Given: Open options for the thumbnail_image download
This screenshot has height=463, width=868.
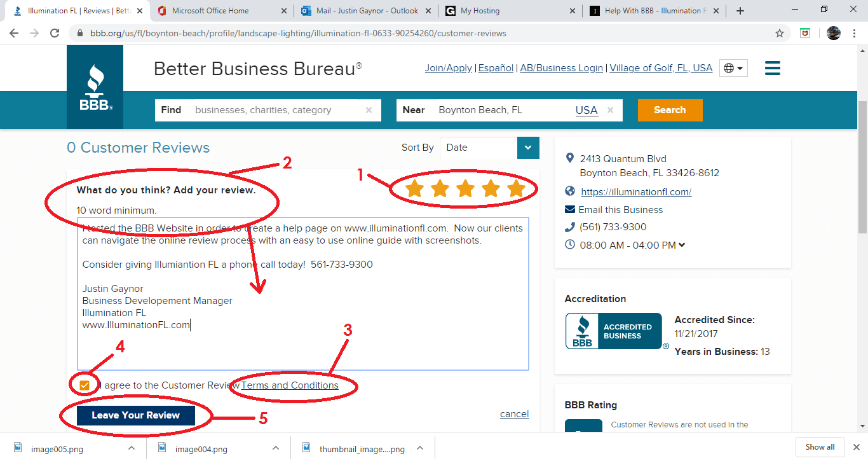Looking at the screenshot, I should point(420,448).
